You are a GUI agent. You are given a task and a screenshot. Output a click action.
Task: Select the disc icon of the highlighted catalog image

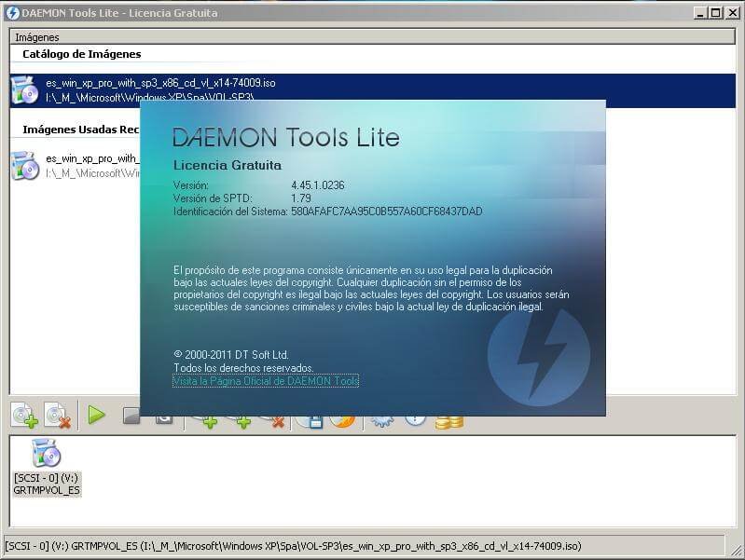[24, 89]
